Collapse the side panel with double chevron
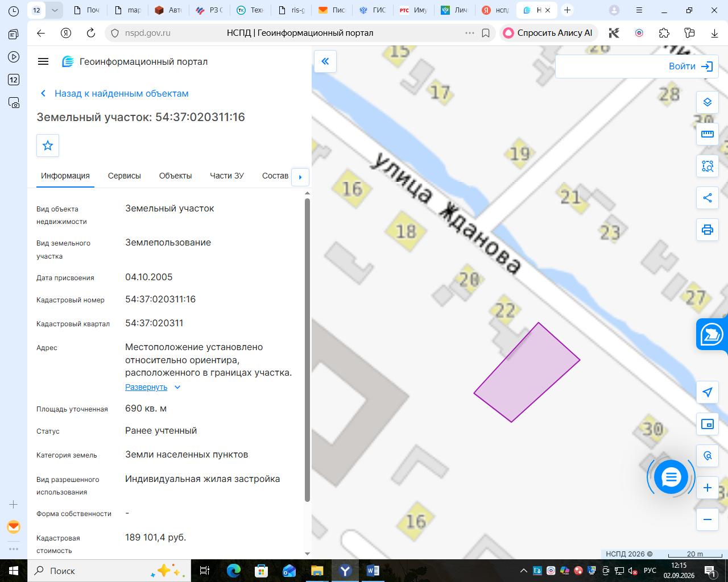Image resolution: width=728 pixels, height=582 pixels. [x=325, y=61]
